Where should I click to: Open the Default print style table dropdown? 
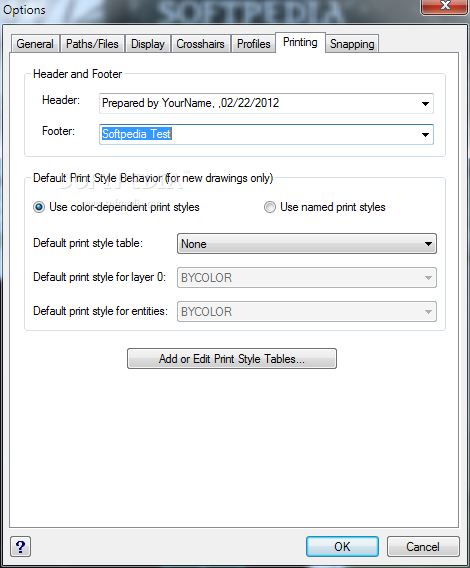[307, 243]
